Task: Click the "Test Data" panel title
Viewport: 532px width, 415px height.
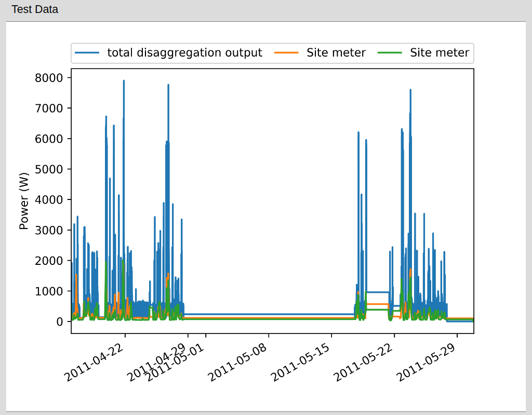Action: (35, 9)
